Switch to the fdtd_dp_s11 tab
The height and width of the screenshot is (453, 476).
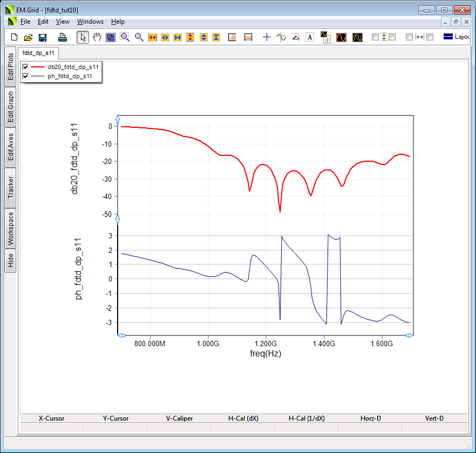(x=38, y=53)
